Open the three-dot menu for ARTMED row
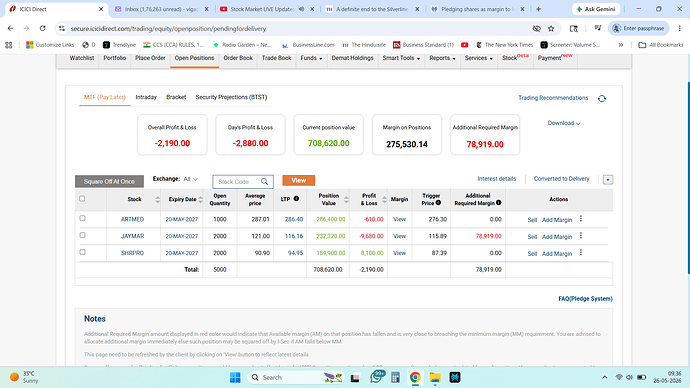 click(581, 219)
